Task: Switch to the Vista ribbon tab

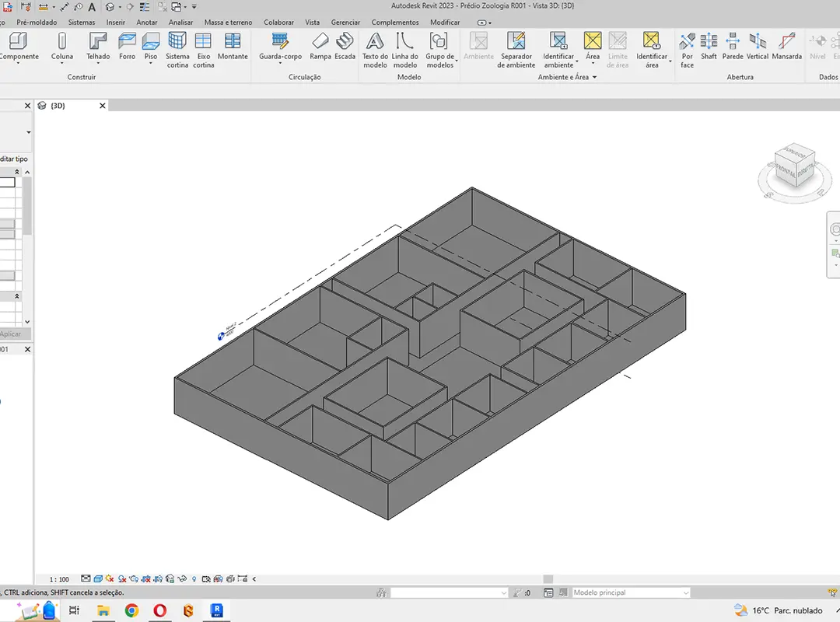Action: pyautogui.click(x=312, y=23)
